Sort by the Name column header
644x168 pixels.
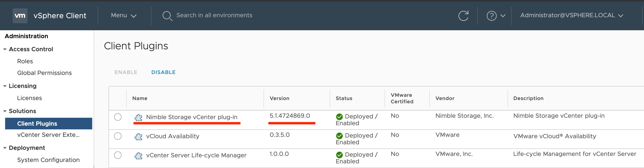pyautogui.click(x=140, y=98)
